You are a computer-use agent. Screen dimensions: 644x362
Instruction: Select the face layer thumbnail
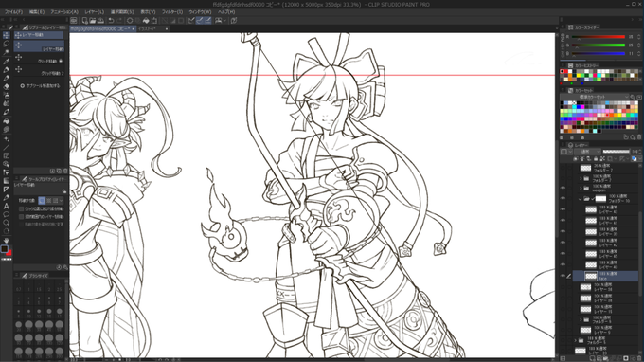[x=591, y=276]
